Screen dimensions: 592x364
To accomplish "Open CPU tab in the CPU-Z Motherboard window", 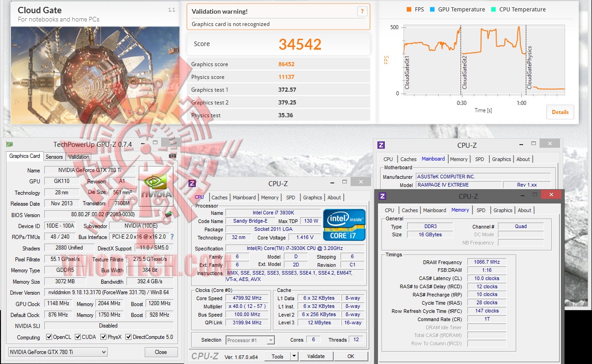I will pos(388,159).
